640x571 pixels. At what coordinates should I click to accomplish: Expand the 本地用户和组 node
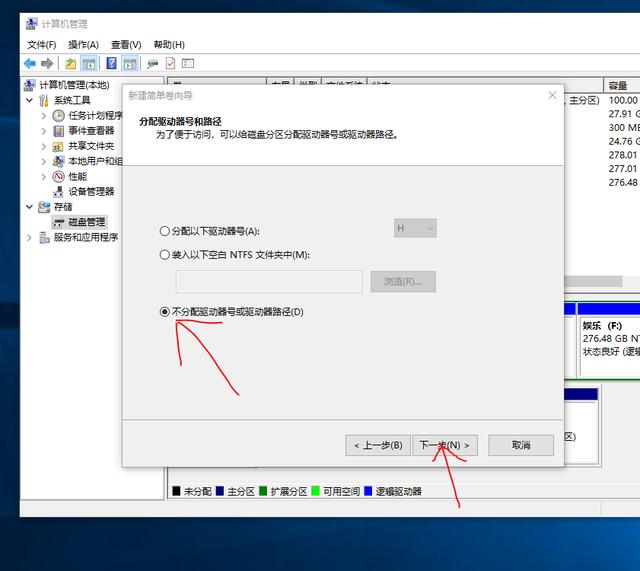[44, 162]
